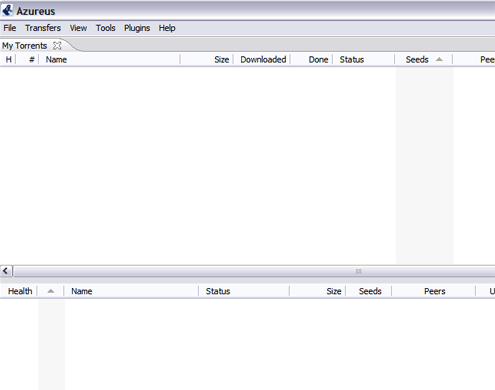Open the File menu
Screen dimensions: 495x390
(10, 28)
